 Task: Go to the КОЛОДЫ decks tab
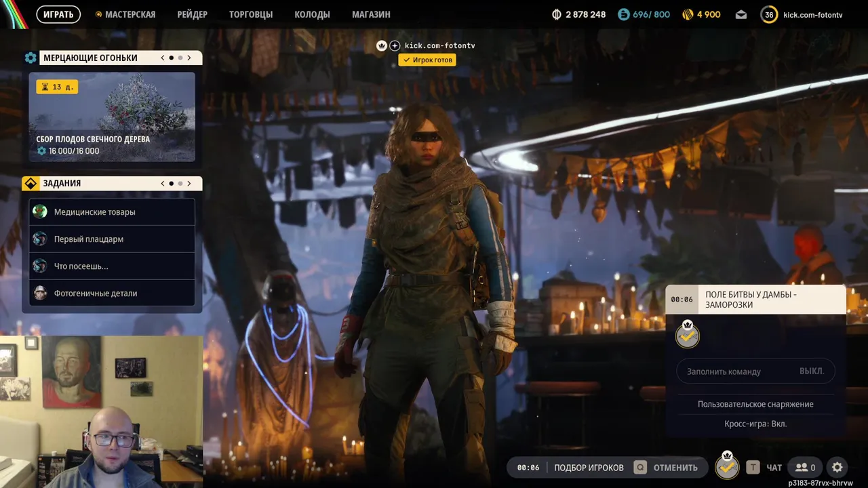313,14
